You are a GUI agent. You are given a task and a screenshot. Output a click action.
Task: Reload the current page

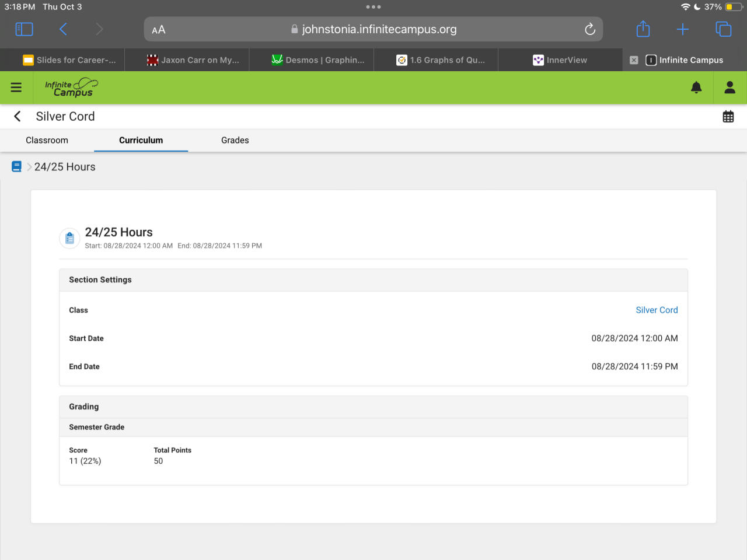point(590,29)
